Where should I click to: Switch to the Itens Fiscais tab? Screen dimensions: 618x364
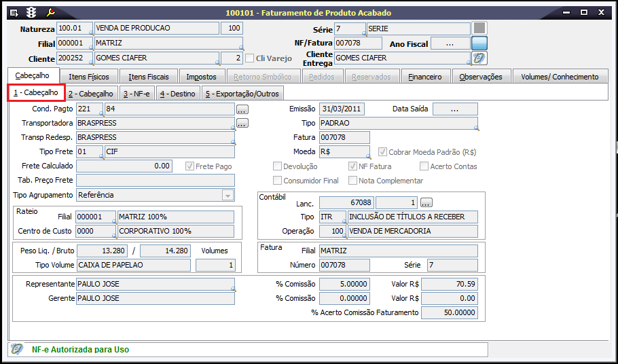point(149,77)
